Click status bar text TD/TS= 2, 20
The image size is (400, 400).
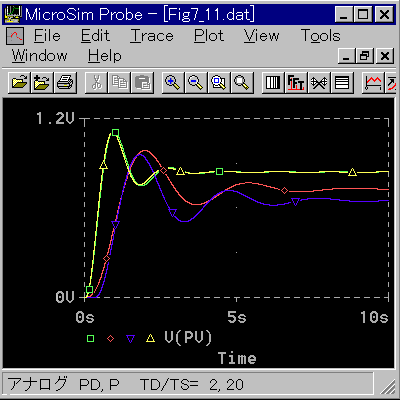click(192, 385)
